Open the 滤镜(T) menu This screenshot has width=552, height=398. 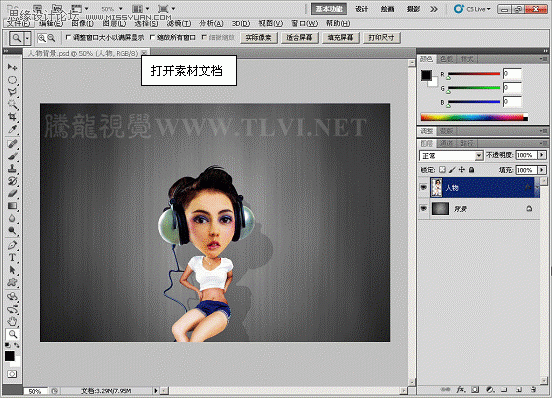tap(179, 23)
